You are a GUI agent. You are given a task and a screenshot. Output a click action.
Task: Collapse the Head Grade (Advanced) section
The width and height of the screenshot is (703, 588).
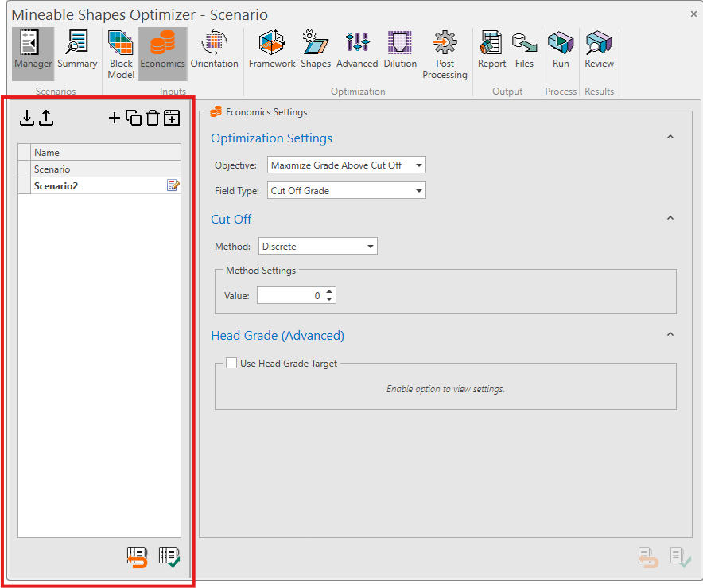pos(670,335)
